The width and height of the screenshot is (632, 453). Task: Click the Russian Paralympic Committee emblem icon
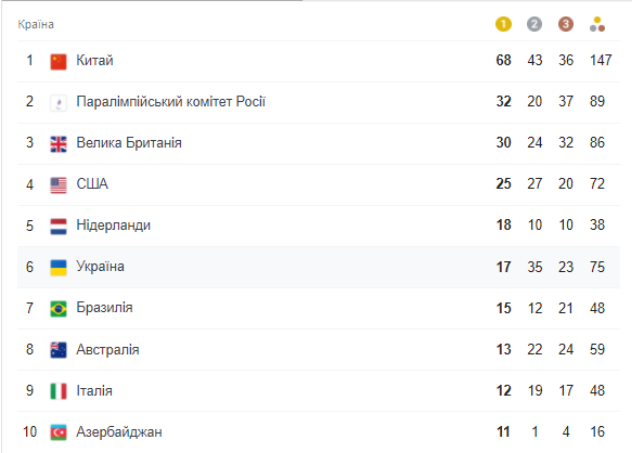[58, 102]
